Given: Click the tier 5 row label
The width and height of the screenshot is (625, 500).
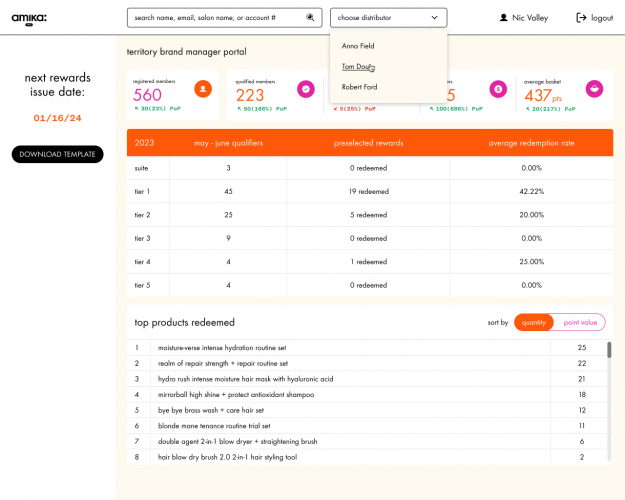Looking at the screenshot, I should coord(142,285).
